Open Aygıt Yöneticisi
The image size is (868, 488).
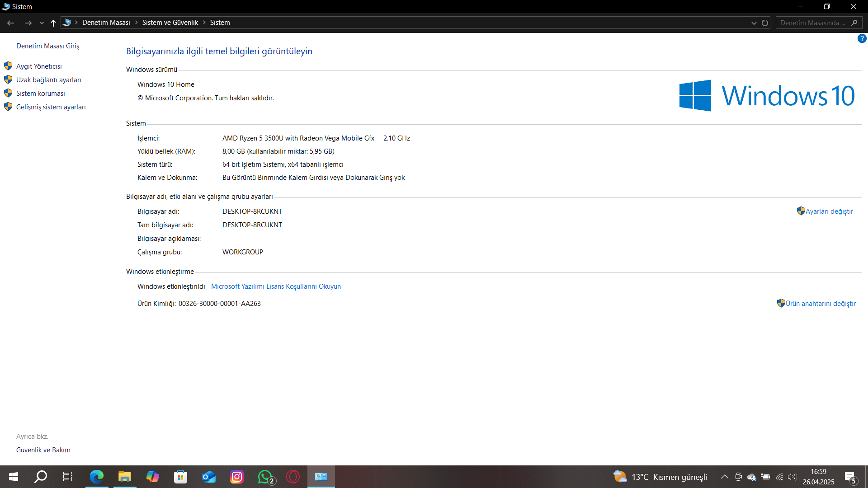click(39, 66)
